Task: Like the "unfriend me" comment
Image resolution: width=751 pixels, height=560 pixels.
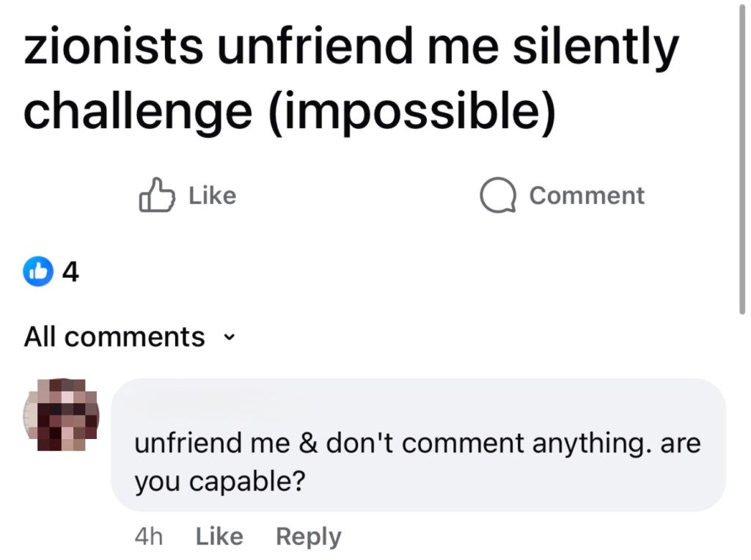Action: tap(219, 537)
